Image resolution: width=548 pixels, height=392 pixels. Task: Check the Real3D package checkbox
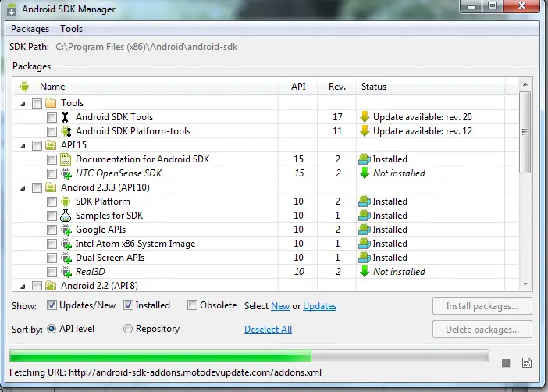coord(52,272)
